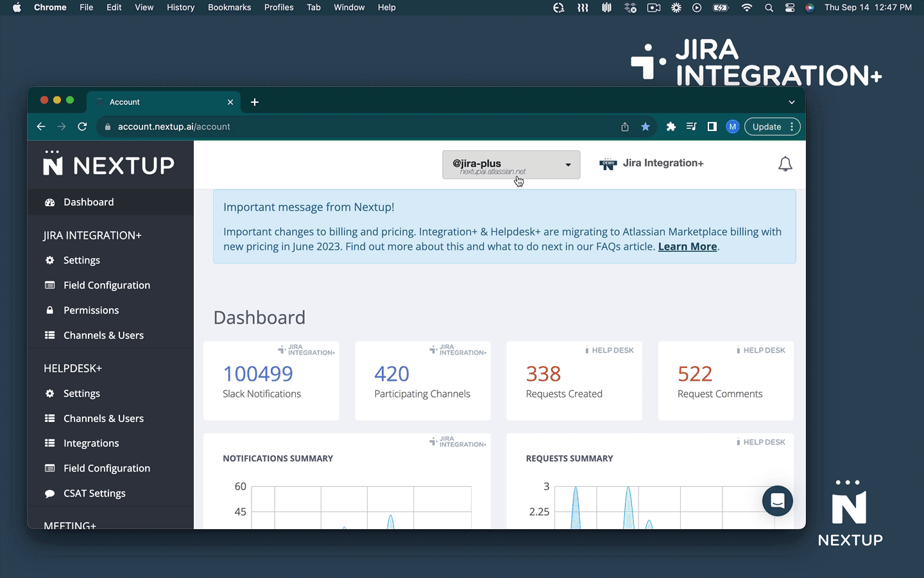Click the Dropbox menu bar icon
This screenshot has width=924, height=578.
click(630, 8)
